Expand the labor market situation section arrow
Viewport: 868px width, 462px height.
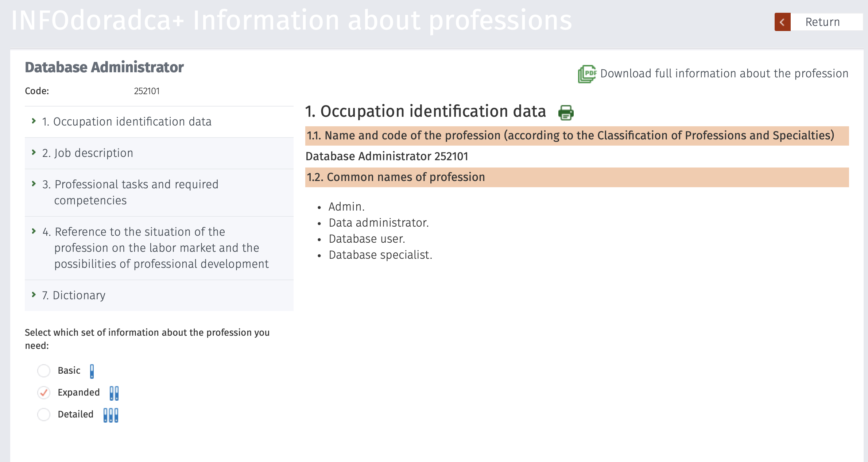(x=34, y=231)
